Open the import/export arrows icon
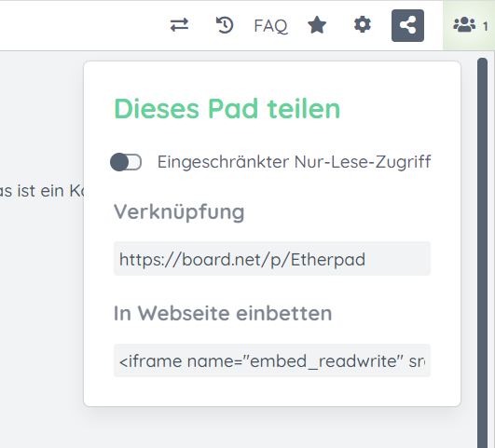The width and height of the screenshot is (495, 448). tap(179, 25)
